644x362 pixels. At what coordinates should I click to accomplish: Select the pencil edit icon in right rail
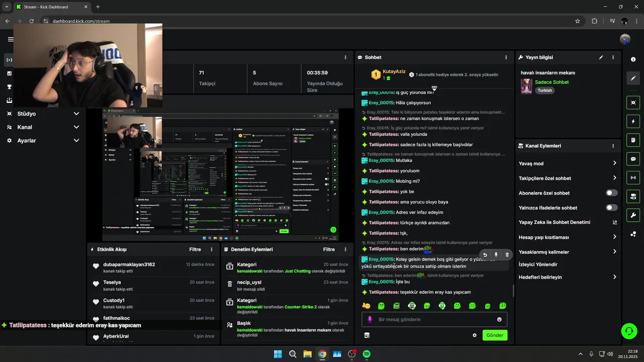click(x=633, y=78)
